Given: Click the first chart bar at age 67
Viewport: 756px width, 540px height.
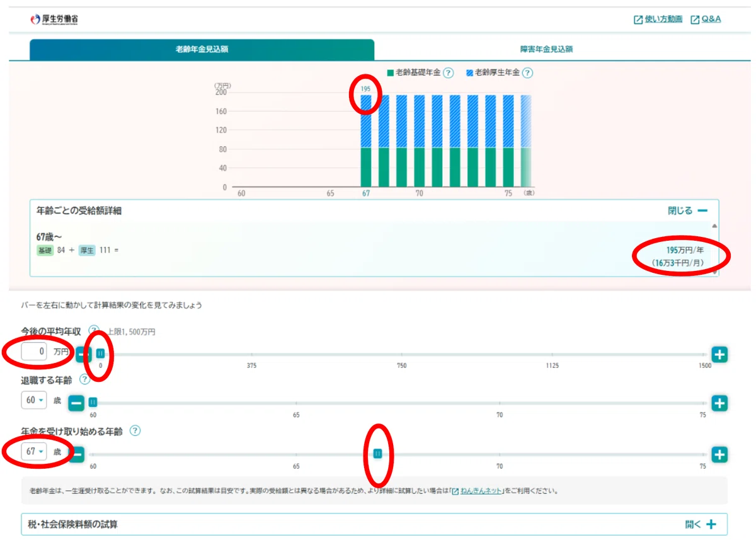Looking at the screenshot, I should [366, 141].
